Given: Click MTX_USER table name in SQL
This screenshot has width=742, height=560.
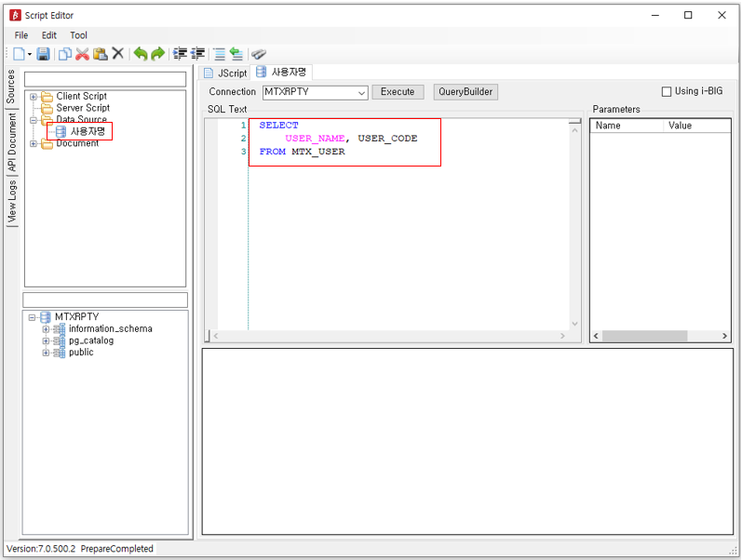Looking at the screenshot, I should (x=318, y=152).
